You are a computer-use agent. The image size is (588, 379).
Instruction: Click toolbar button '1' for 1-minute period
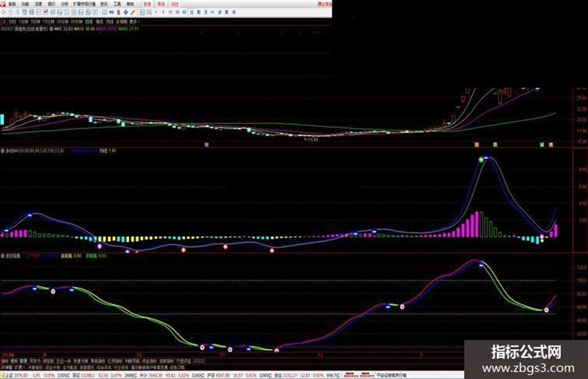pos(156,12)
